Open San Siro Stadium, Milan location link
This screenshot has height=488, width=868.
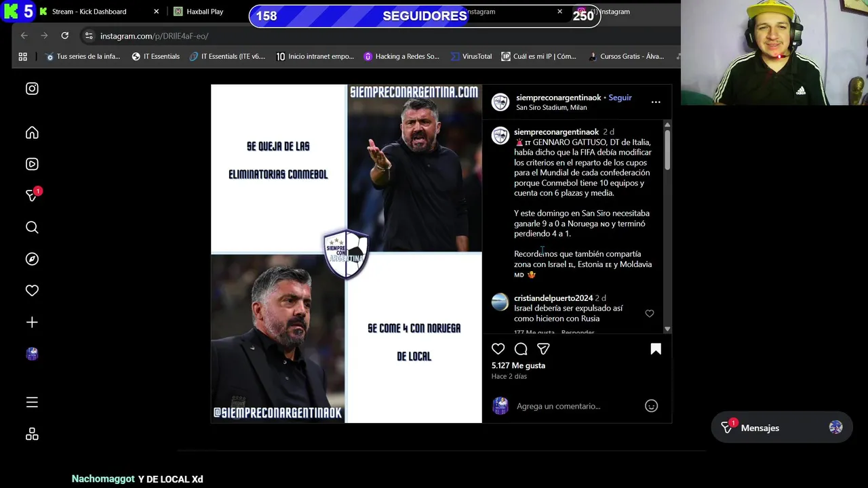coord(551,108)
